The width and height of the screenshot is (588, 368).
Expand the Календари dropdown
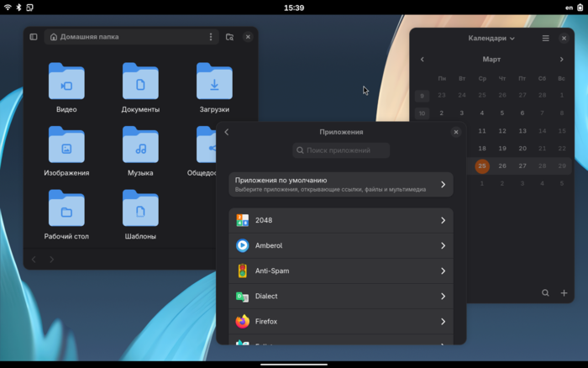point(491,39)
